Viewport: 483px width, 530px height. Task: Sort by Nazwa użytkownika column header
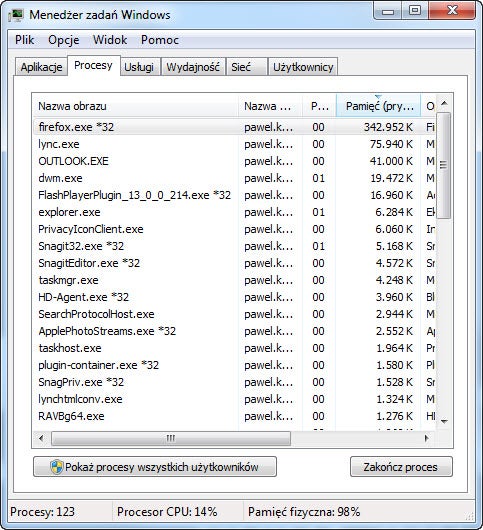270,106
